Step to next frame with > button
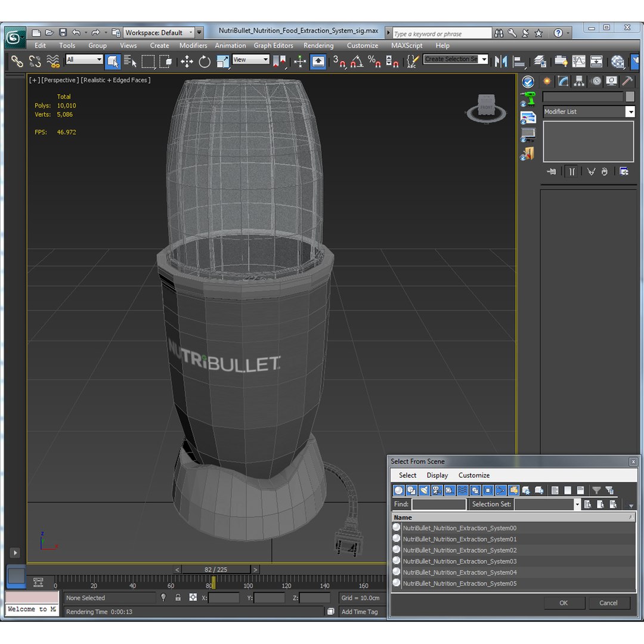 tap(255, 569)
